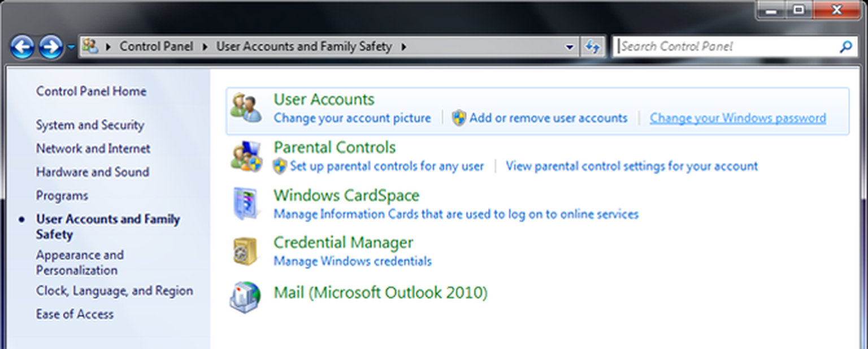
Task: Open the Parental Controls heading
Action: click(335, 148)
